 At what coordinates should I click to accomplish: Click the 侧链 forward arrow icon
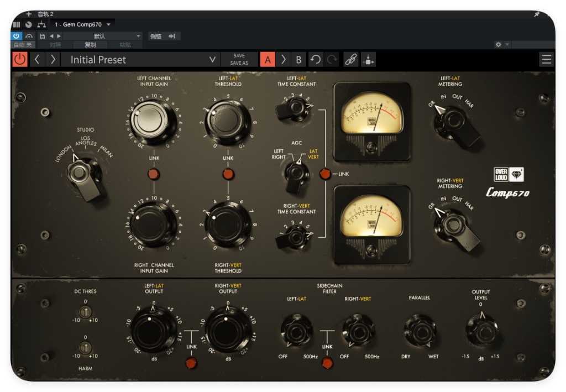[172, 36]
